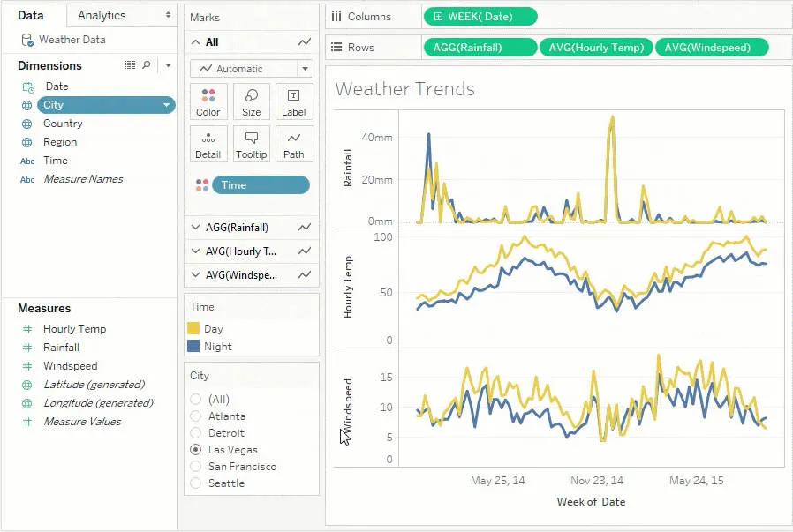Open the Dimensions header dropdown arrow
This screenshot has width=793, height=532.
[168, 65]
